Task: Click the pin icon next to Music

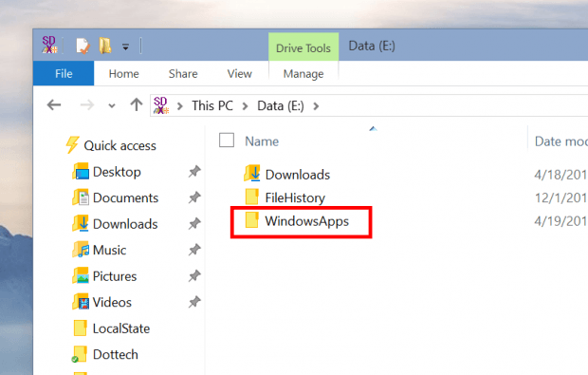Action: tap(194, 250)
